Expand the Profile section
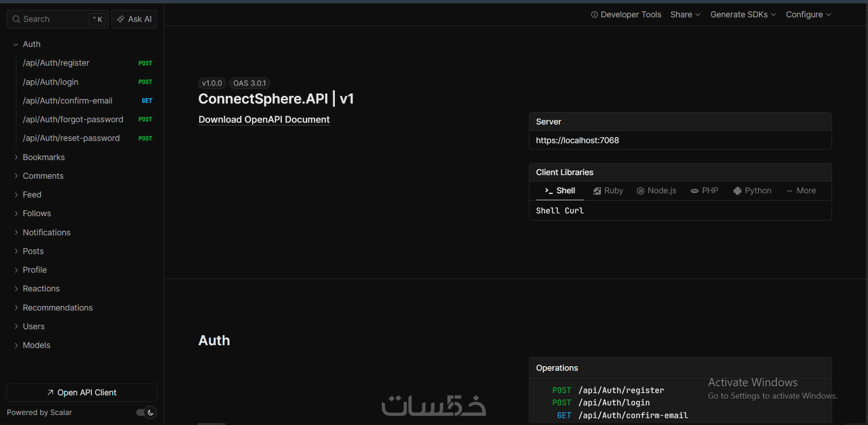The height and width of the screenshot is (425, 868). (16, 270)
